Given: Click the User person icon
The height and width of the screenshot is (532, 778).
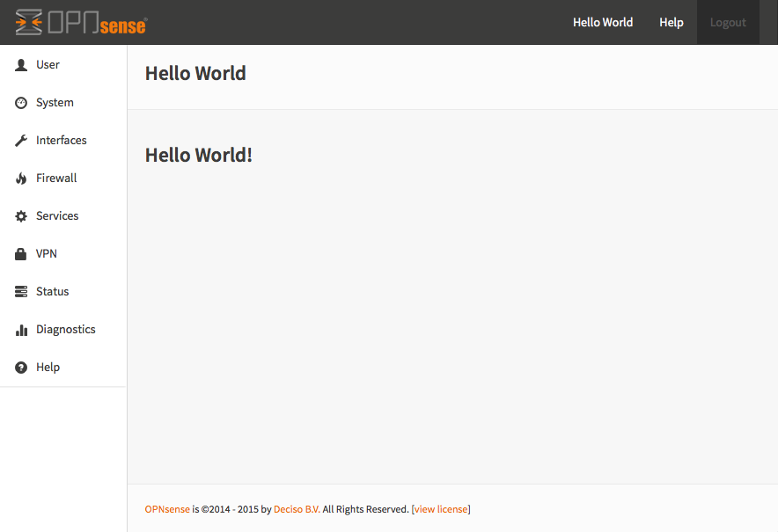Looking at the screenshot, I should [21, 65].
